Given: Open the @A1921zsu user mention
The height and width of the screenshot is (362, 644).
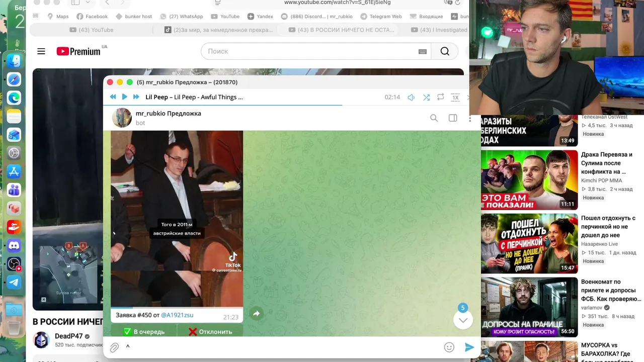Looking at the screenshot, I should click(177, 315).
